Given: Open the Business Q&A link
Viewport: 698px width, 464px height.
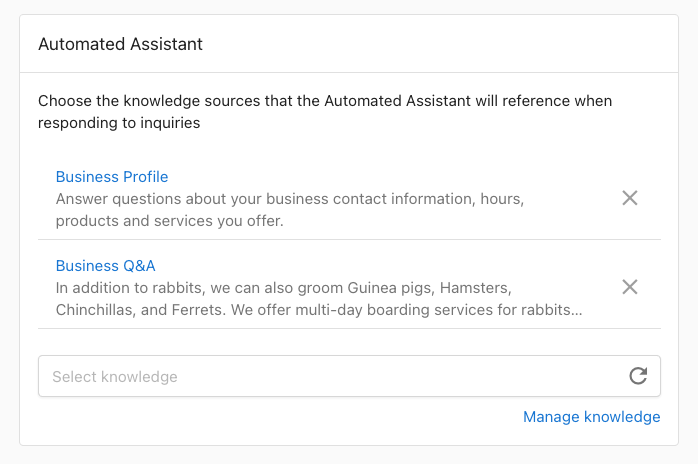Looking at the screenshot, I should click(105, 266).
